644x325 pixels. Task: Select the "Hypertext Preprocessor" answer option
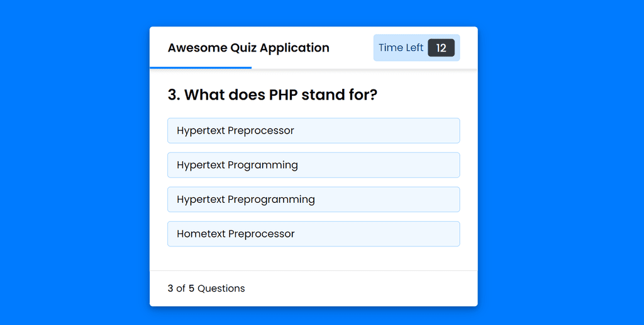click(313, 130)
